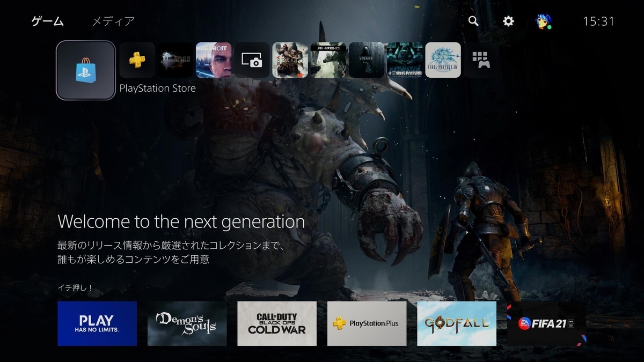Open the PlayStation Plus icon in game row
This screenshot has width=644, height=362.
137,60
